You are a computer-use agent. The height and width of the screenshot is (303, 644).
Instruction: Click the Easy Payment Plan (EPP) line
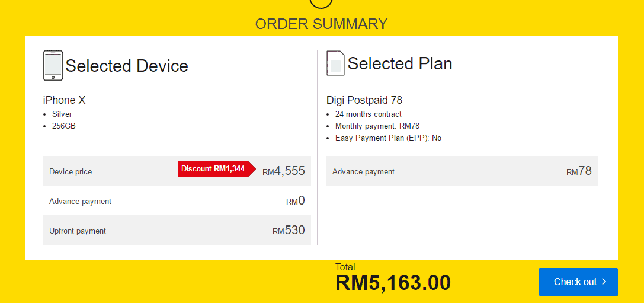388,138
